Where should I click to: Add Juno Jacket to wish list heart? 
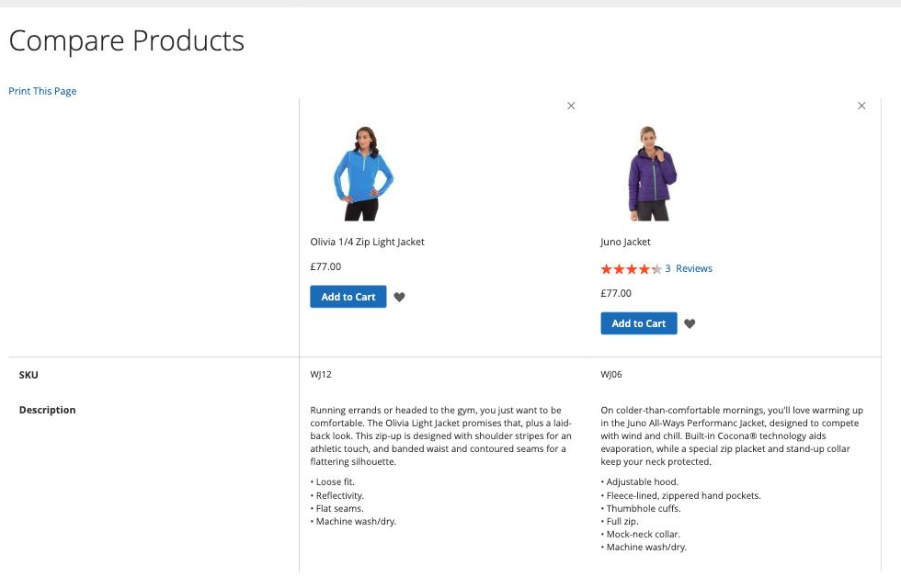tap(690, 323)
